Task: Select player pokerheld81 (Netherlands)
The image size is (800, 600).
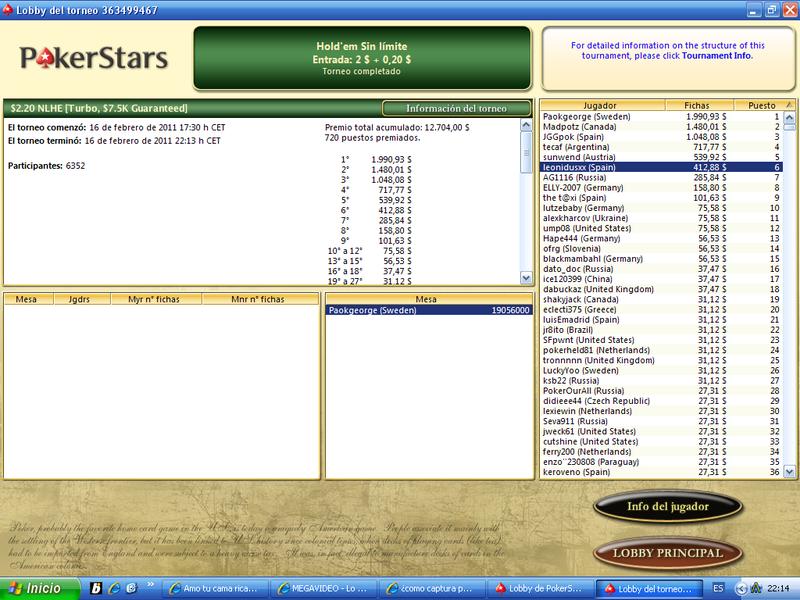Action: 661,350
